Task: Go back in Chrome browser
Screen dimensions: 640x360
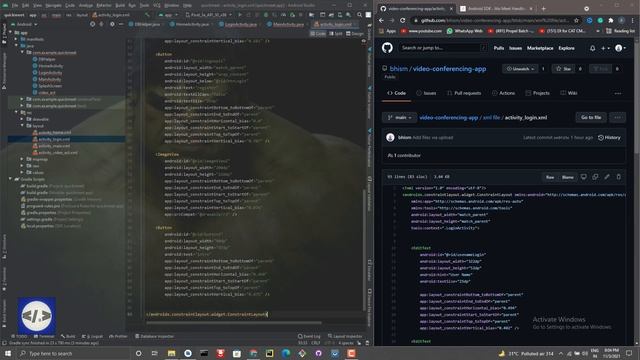Action: pos(381,20)
